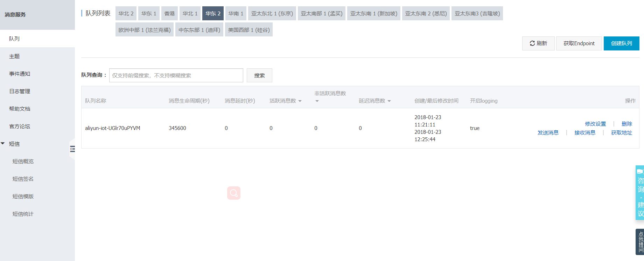Click 修改设置 link for the queue

tap(595, 124)
